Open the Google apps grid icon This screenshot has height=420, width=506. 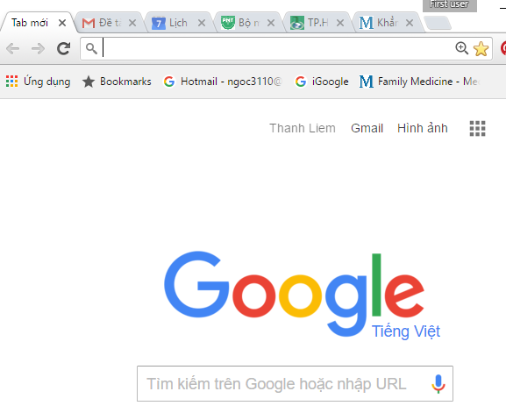pyautogui.click(x=477, y=128)
